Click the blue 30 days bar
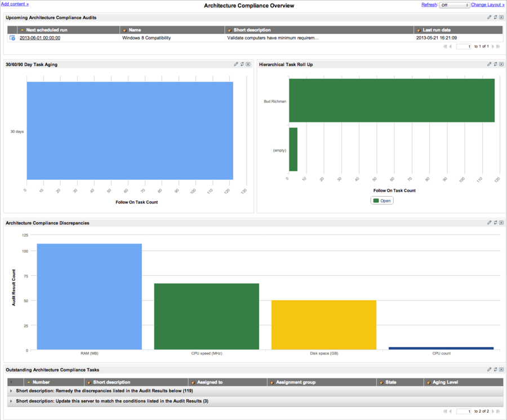Image resolution: width=507 pixels, height=420 pixels. pyautogui.click(x=130, y=131)
